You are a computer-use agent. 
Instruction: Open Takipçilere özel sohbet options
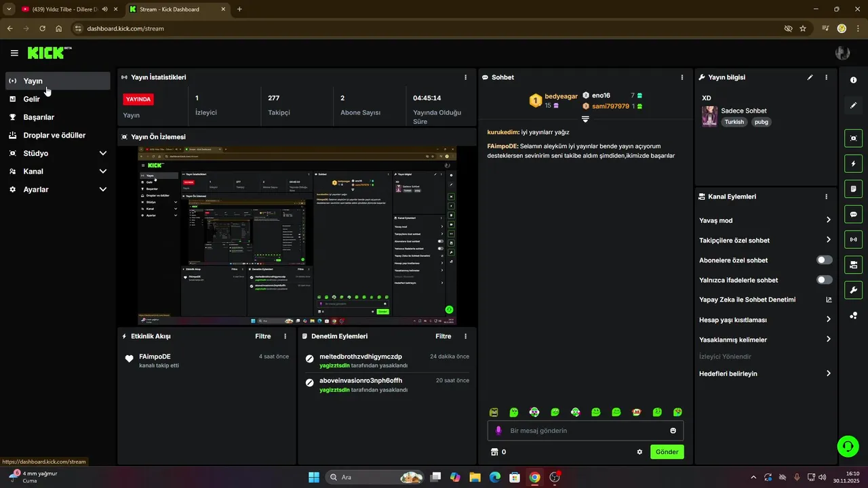point(765,240)
